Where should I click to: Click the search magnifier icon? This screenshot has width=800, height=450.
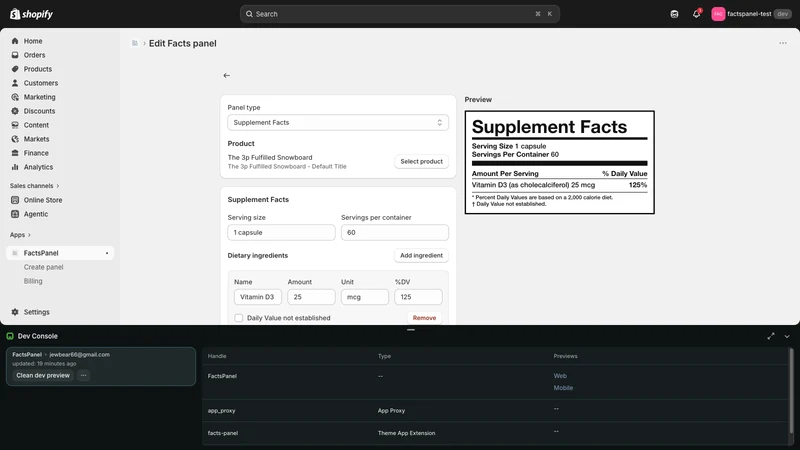tap(249, 14)
